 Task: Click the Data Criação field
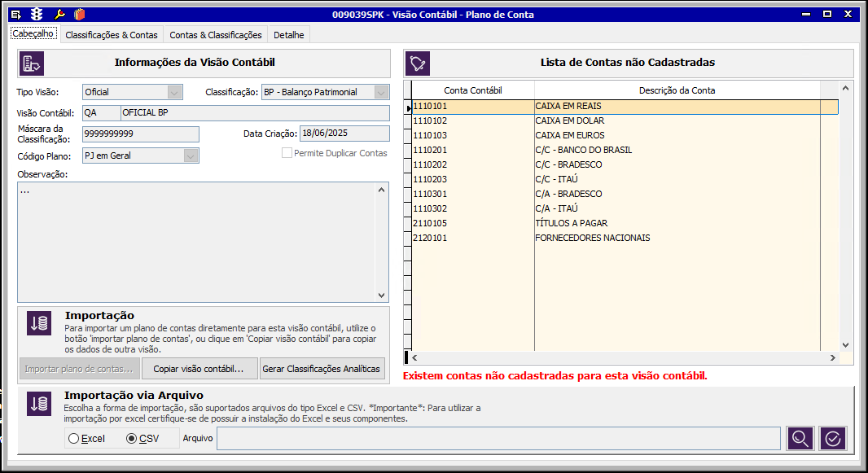pyautogui.click(x=344, y=134)
